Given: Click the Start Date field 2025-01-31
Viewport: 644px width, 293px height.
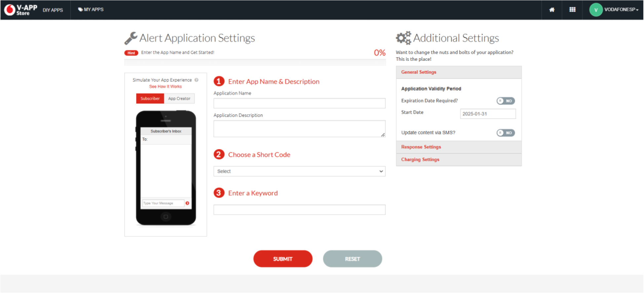Looking at the screenshot, I should 488,114.
